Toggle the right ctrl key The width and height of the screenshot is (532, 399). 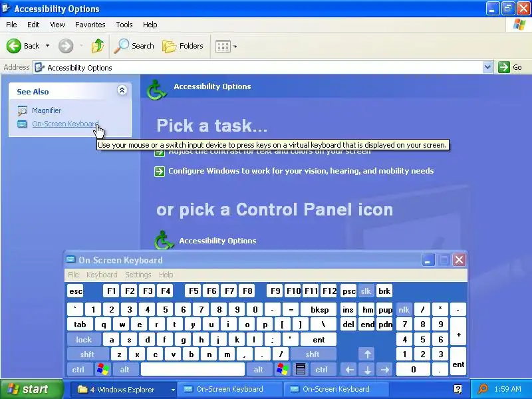click(322, 369)
